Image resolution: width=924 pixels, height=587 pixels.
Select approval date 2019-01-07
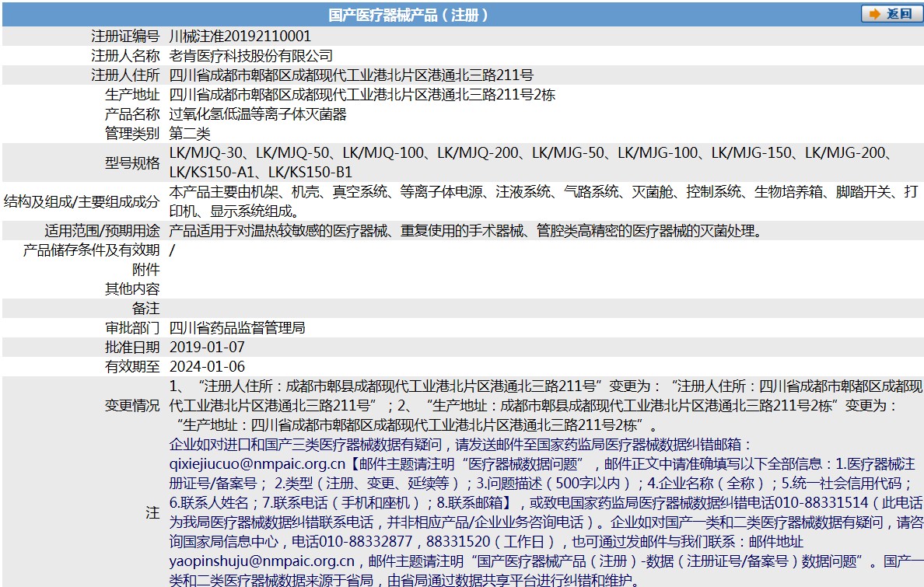tap(207, 347)
